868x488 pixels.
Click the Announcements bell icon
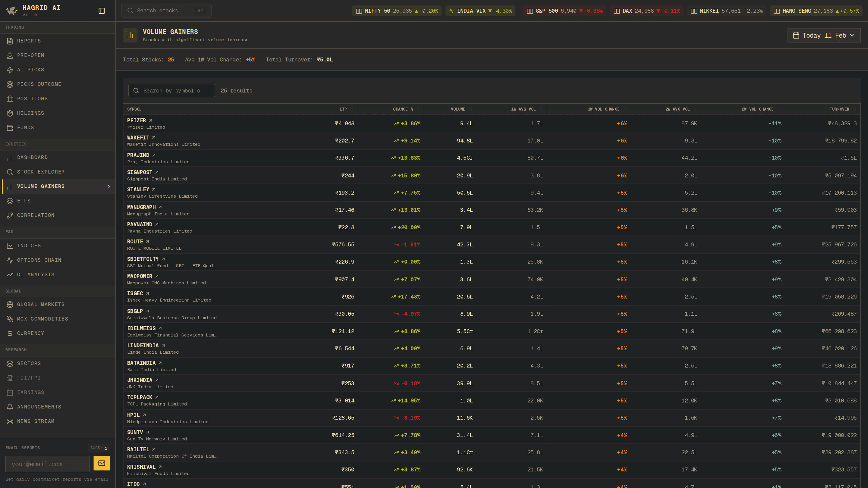pos(10,406)
